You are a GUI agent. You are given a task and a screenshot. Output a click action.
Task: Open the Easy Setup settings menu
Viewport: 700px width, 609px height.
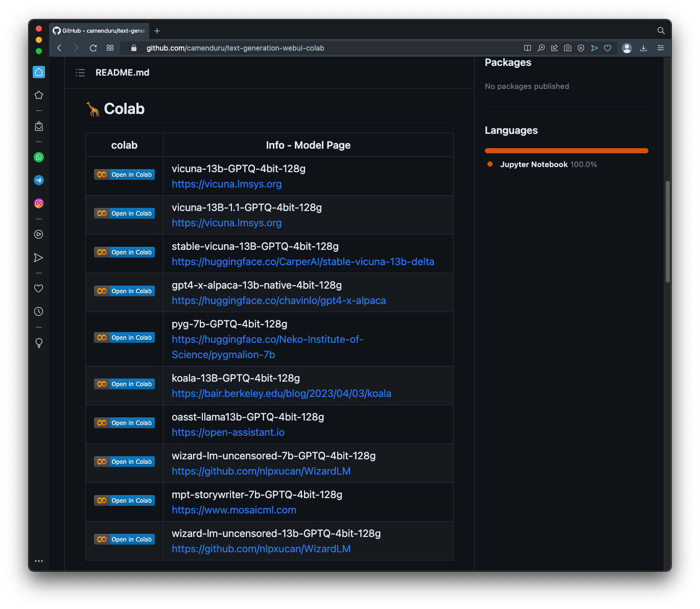point(661,48)
